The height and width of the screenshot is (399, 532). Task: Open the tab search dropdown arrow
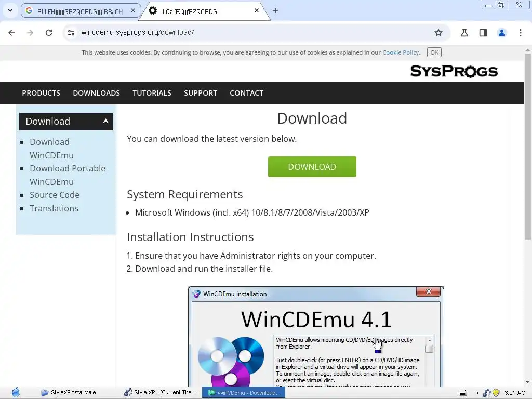(x=10, y=10)
